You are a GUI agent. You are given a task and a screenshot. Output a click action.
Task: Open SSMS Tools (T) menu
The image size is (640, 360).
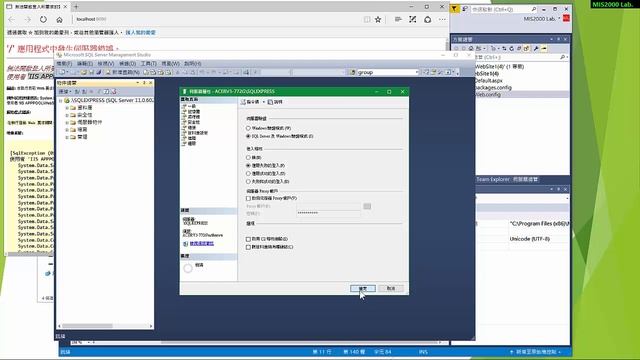tap(149, 64)
